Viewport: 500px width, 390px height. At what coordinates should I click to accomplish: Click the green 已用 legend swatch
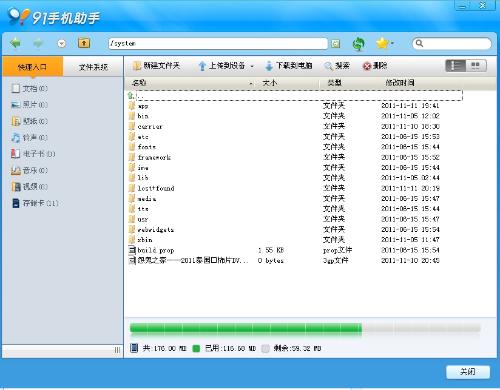click(x=196, y=349)
